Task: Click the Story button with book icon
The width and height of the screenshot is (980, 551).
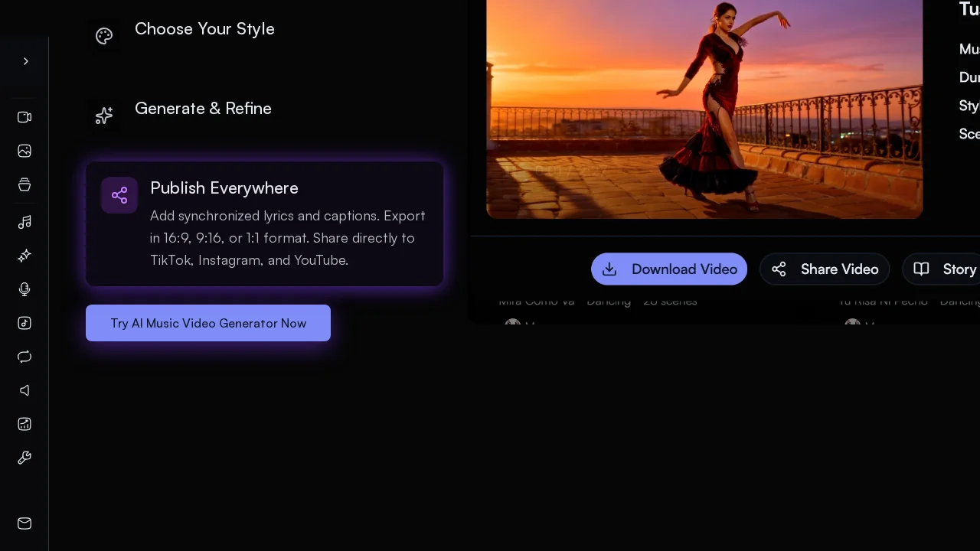Action: 949,269
